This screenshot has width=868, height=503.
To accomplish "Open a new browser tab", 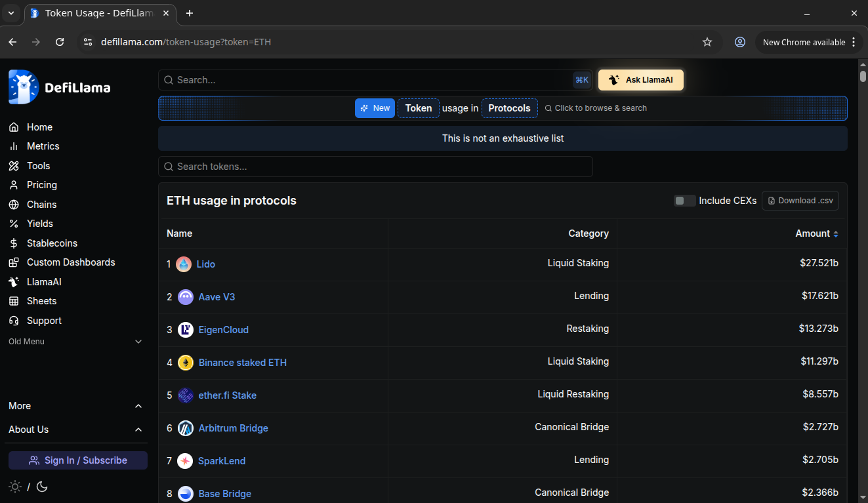I will [190, 13].
